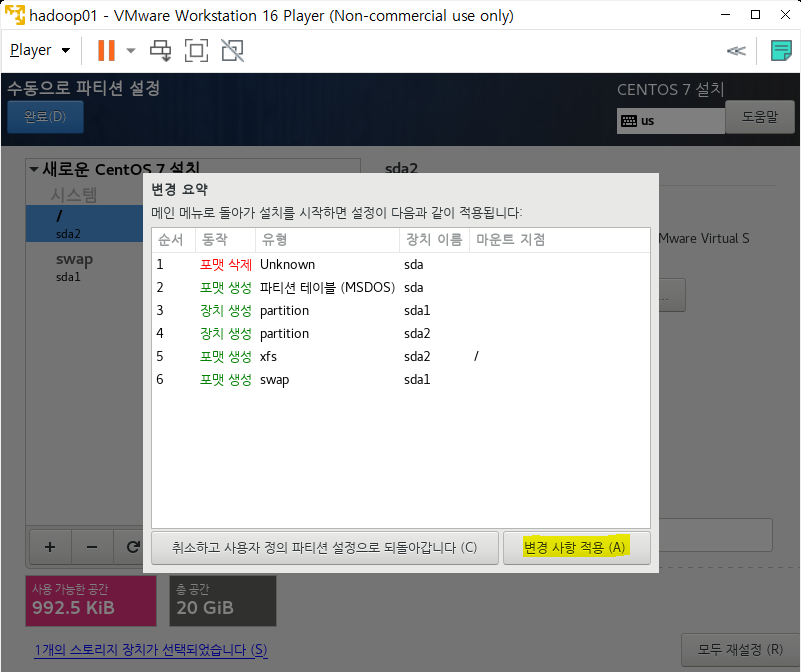The height and width of the screenshot is (672, 801).
Task: Open power options dropdown arrow
Action: click(x=131, y=51)
